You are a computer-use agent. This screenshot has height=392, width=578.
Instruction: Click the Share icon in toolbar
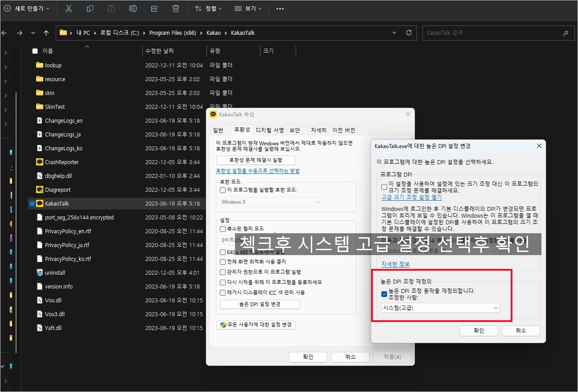[154, 8]
